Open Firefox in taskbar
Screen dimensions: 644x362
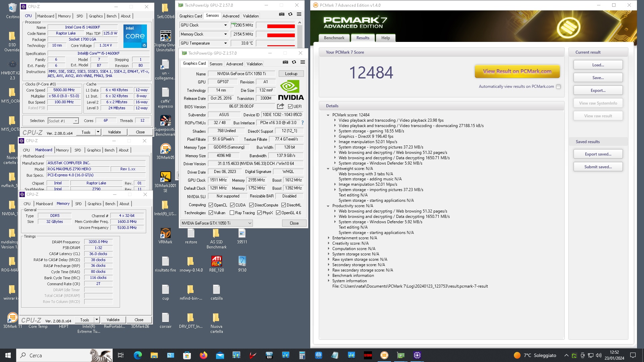(x=203, y=355)
